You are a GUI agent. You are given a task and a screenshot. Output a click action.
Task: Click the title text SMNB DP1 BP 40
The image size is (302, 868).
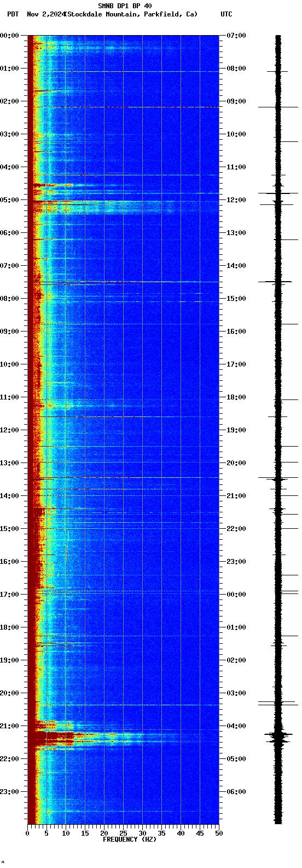[x=125, y=6]
